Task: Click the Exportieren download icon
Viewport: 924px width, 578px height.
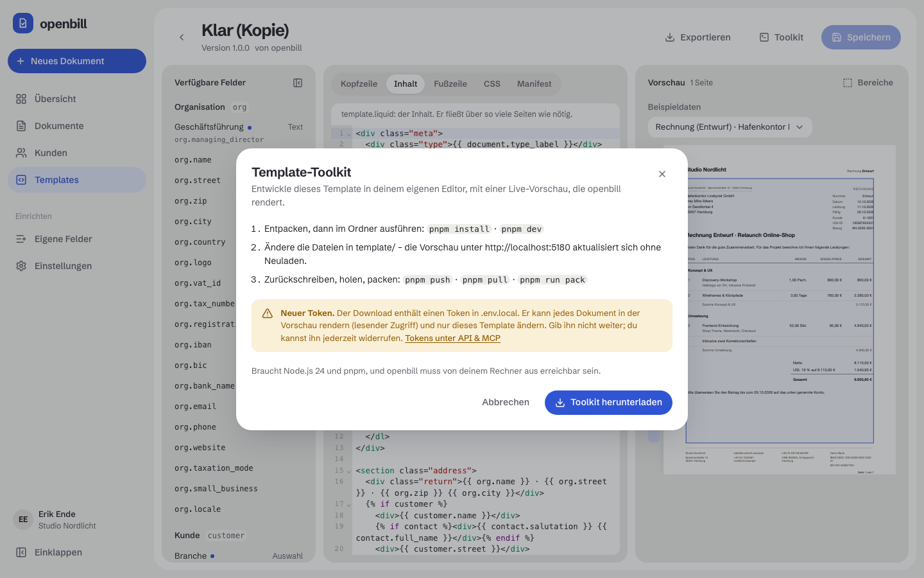Action: point(669,37)
